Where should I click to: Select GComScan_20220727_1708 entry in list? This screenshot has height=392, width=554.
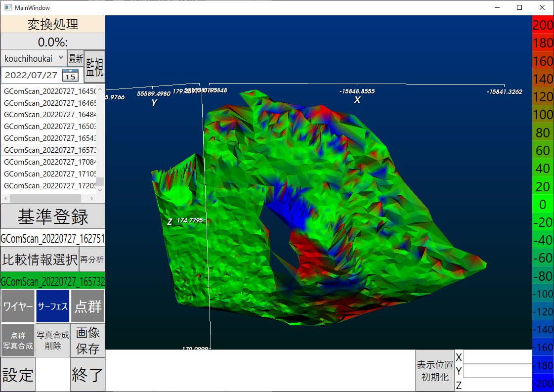pyautogui.click(x=49, y=162)
